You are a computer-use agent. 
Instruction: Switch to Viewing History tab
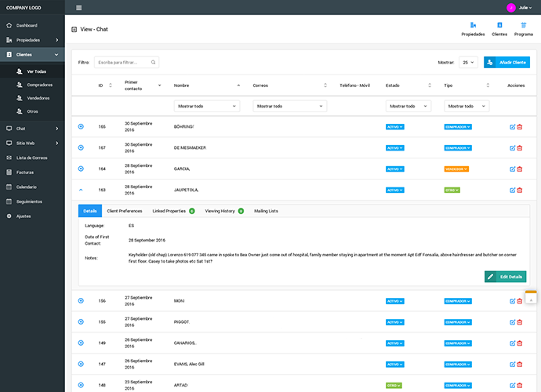coord(224,211)
